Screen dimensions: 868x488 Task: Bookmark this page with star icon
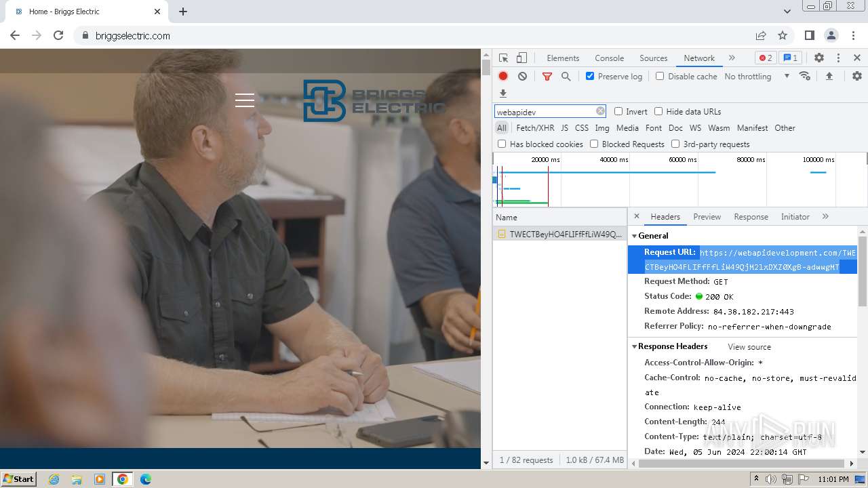783,35
